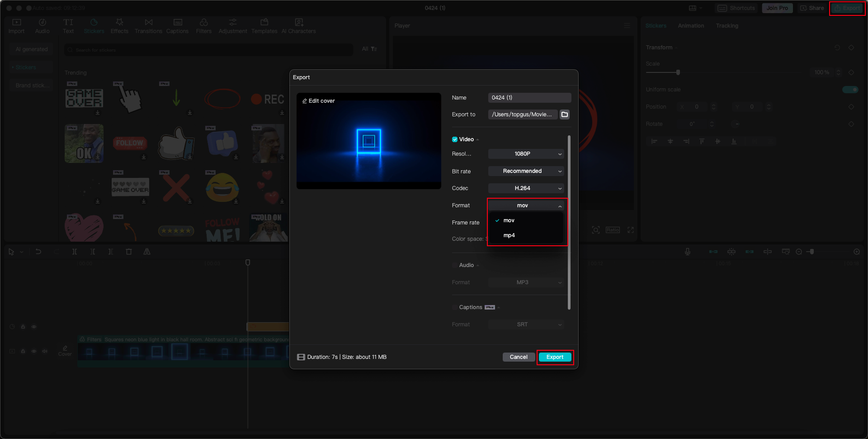This screenshot has height=439, width=868.
Task: Click the Name field containing 0424 (1)
Action: click(530, 98)
